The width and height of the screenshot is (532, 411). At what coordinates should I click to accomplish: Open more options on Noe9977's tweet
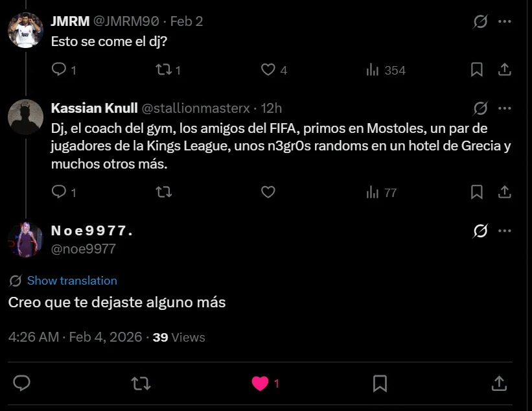pyautogui.click(x=505, y=231)
